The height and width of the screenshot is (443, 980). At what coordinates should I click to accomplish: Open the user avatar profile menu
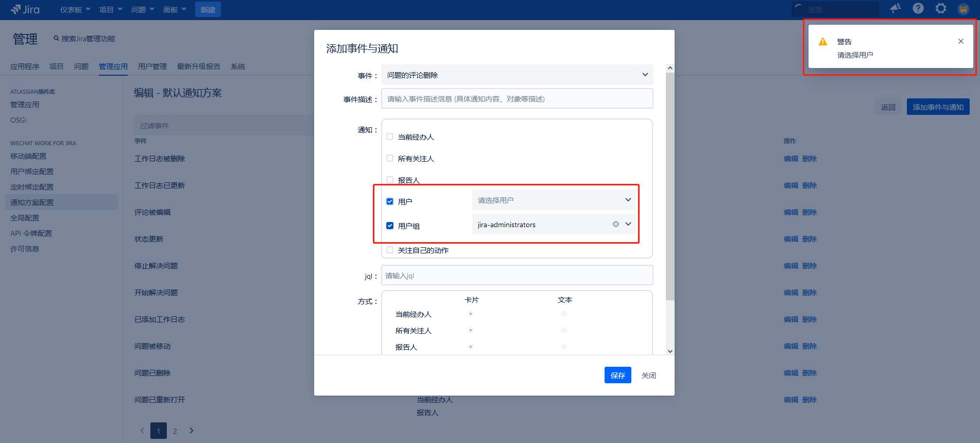point(963,9)
